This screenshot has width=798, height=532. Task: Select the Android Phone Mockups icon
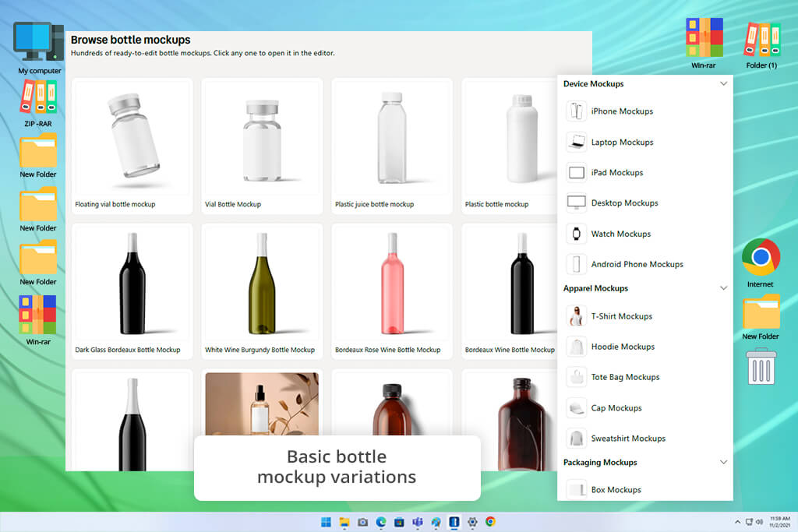(x=576, y=264)
